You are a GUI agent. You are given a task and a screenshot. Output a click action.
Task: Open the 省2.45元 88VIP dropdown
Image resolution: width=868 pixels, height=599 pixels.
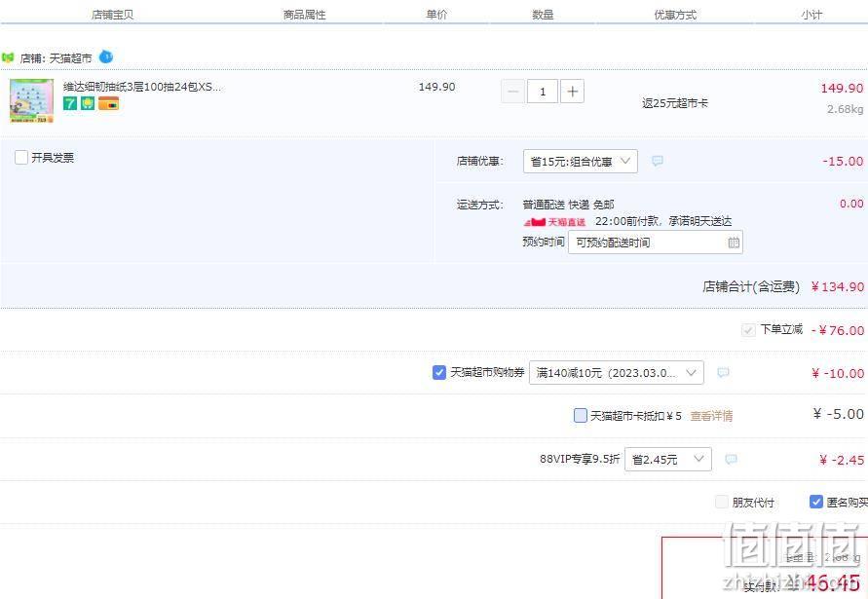click(667, 459)
